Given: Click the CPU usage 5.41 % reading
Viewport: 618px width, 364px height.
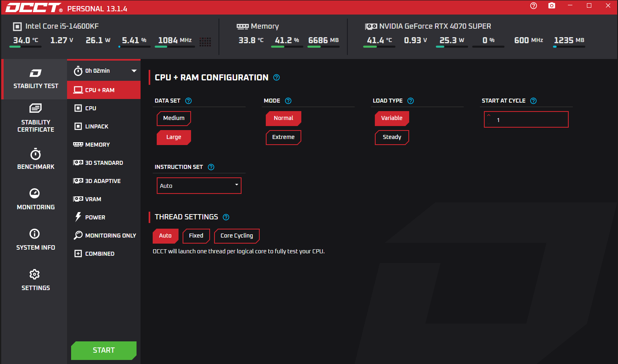Looking at the screenshot, I should tap(134, 40).
